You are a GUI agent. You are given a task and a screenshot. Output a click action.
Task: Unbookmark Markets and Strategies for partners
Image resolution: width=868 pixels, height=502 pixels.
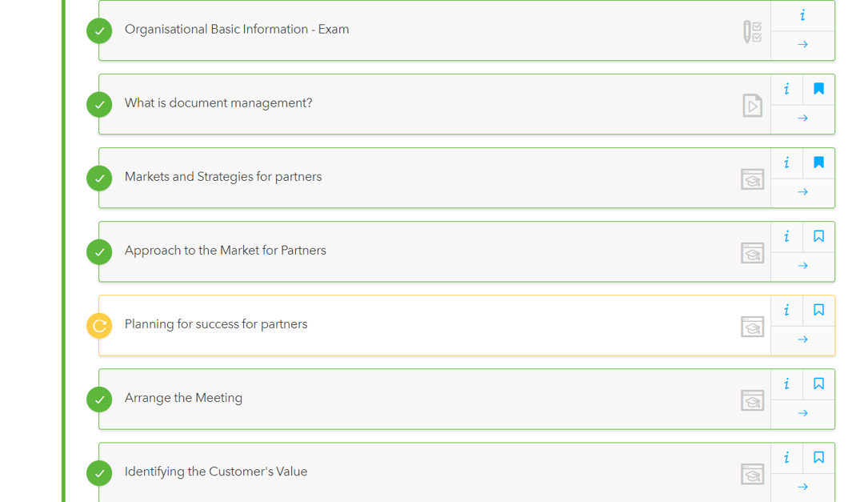click(818, 163)
